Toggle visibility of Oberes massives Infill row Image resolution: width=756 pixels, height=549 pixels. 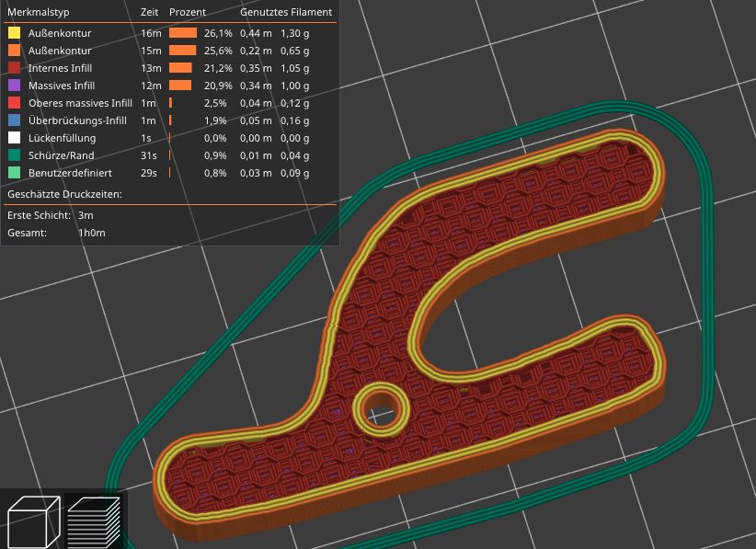[x=171, y=103]
